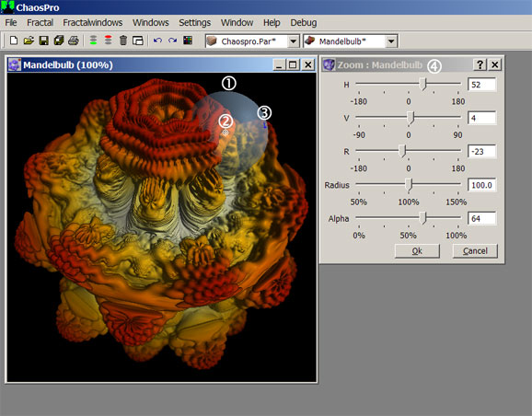Click the undo arrow icon
The image size is (532, 416).
[157, 40]
